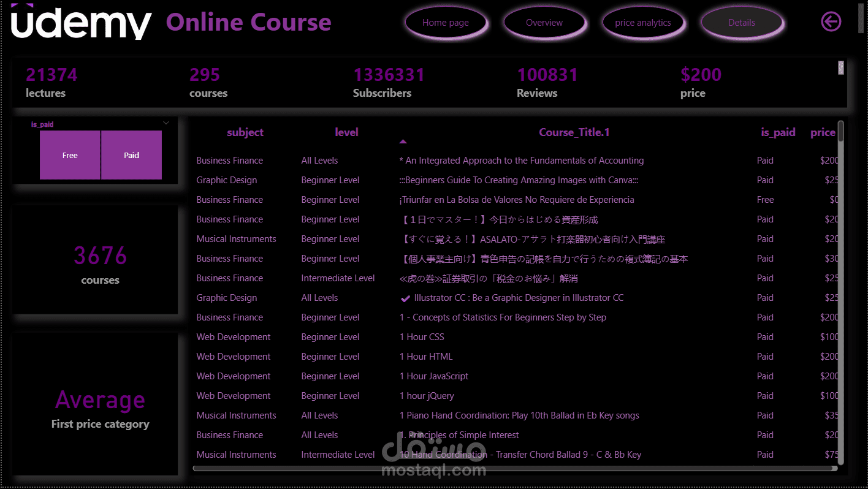Image resolution: width=868 pixels, height=489 pixels.
Task: Open the Overview page
Action: click(544, 23)
